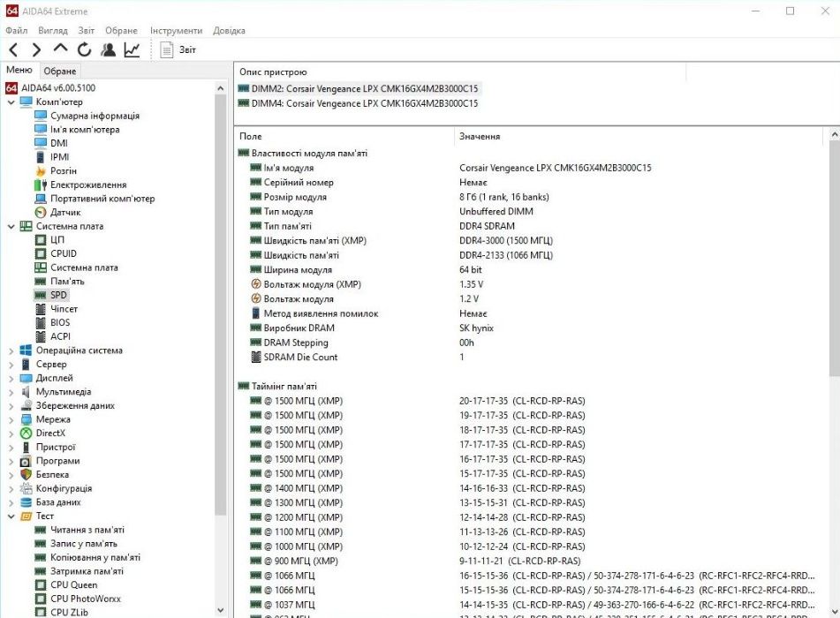840x618 pixels.
Task: Collapse the Системна плата tree node
Action: pyautogui.click(x=11, y=226)
